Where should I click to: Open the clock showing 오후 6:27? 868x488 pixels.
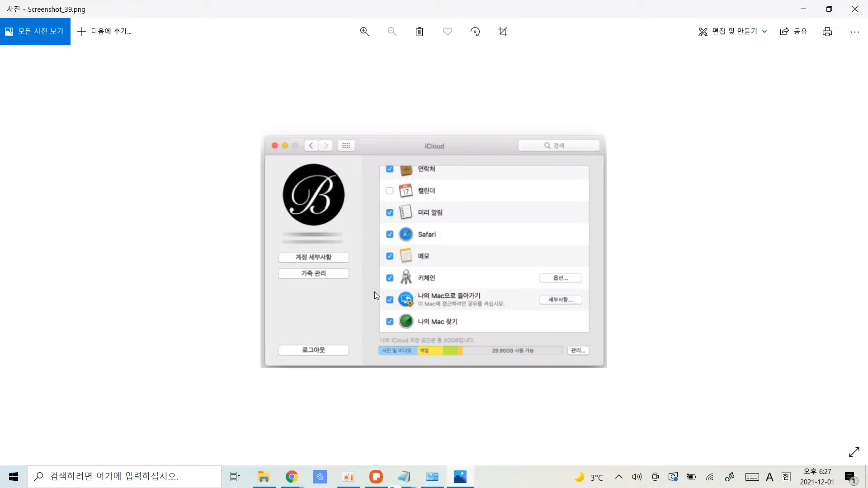coord(817,477)
